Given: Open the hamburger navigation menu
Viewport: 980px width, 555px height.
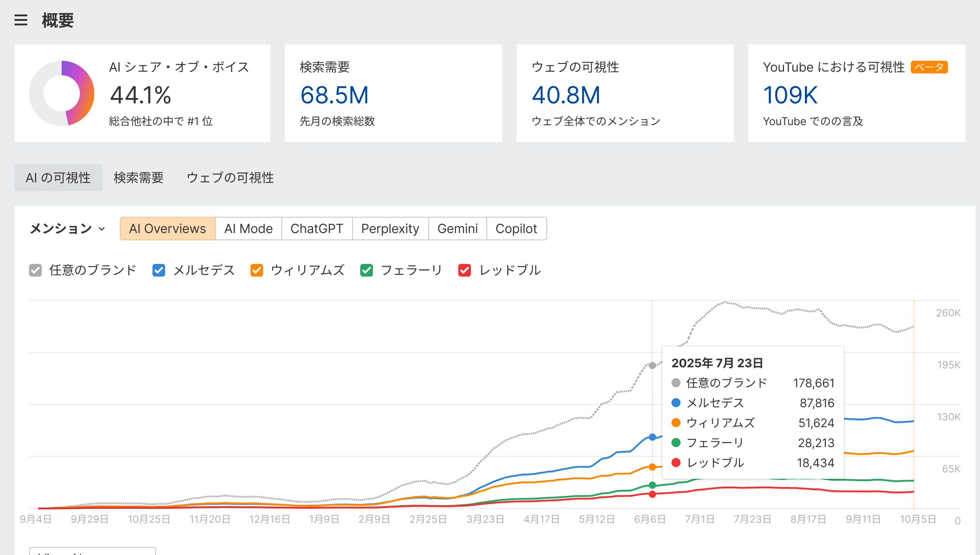Looking at the screenshot, I should (x=20, y=20).
